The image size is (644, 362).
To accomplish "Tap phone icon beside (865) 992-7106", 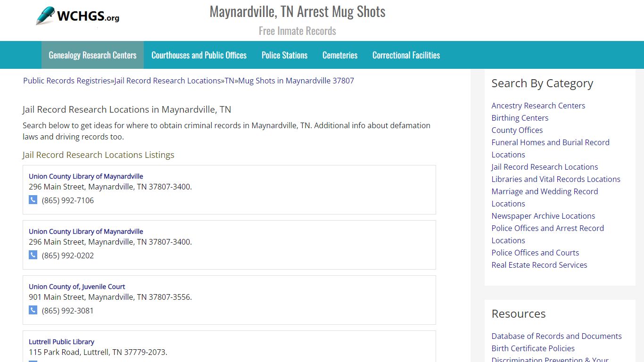I will coord(33,200).
